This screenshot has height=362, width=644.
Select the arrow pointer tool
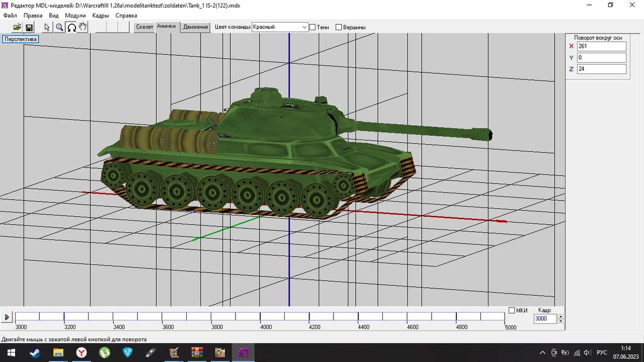coord(47,27)
